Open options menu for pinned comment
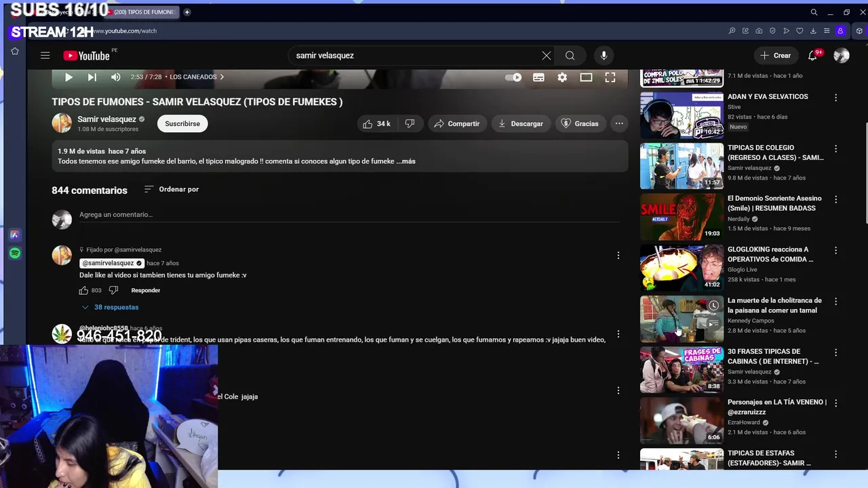This screenshot has height=488, width=868. (x=618, y=256)
